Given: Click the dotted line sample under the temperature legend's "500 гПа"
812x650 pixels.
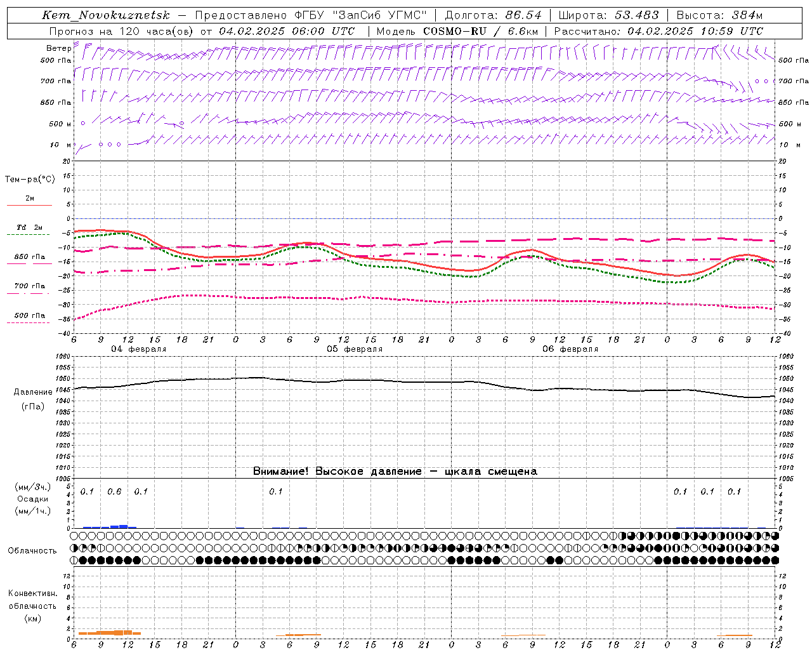Looking at the screenshot, I should [29, 322].
